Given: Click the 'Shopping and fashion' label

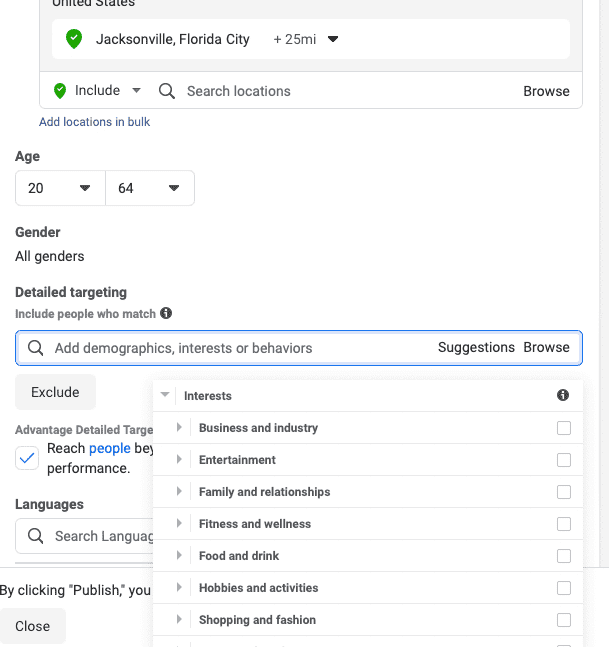Looking at the screenshot, I should (257, 620).
